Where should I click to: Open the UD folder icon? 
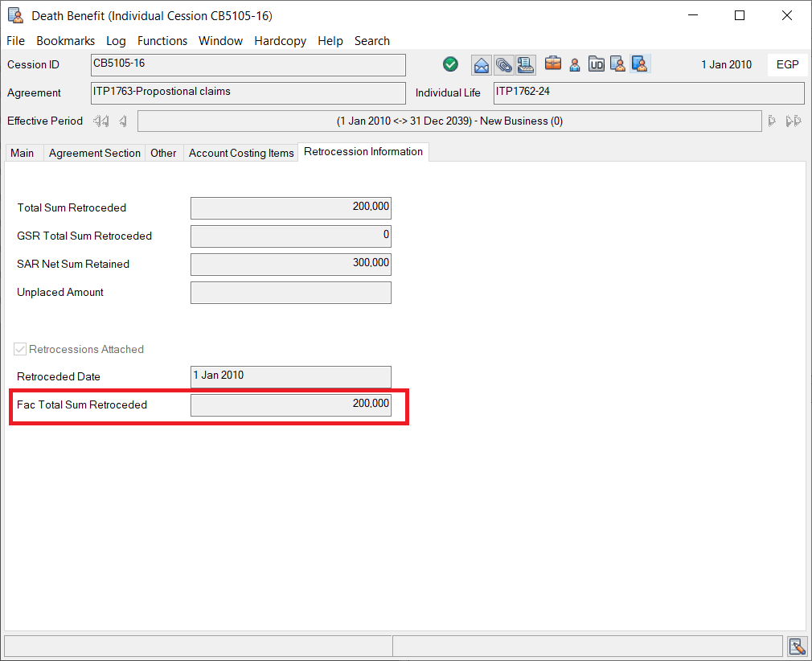tap(597, 64)
